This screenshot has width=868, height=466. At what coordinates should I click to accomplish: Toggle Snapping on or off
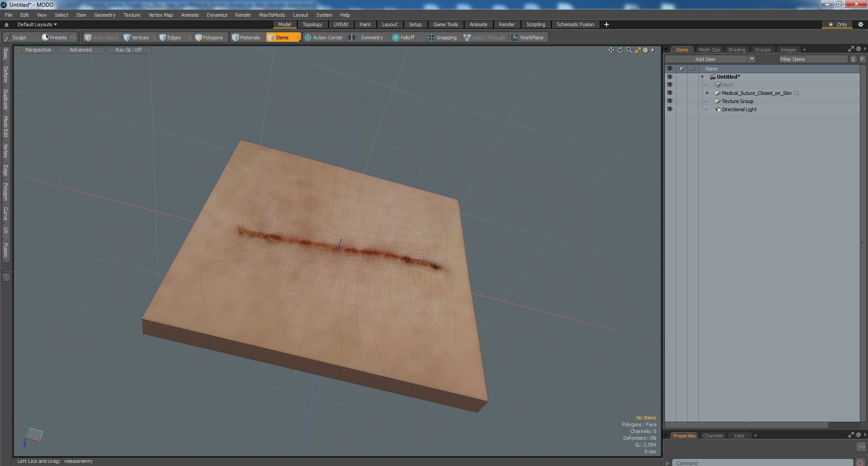tap(442, 38)
